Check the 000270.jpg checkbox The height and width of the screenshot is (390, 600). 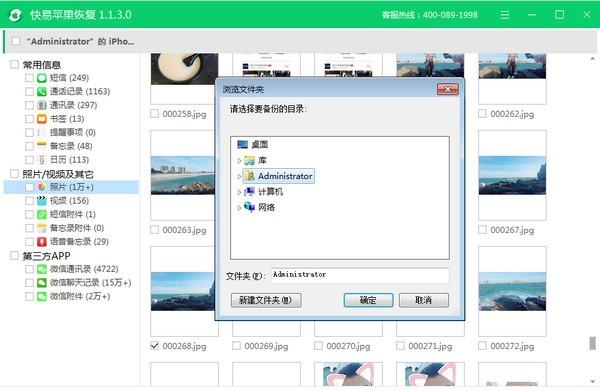[x=318, y=346]
